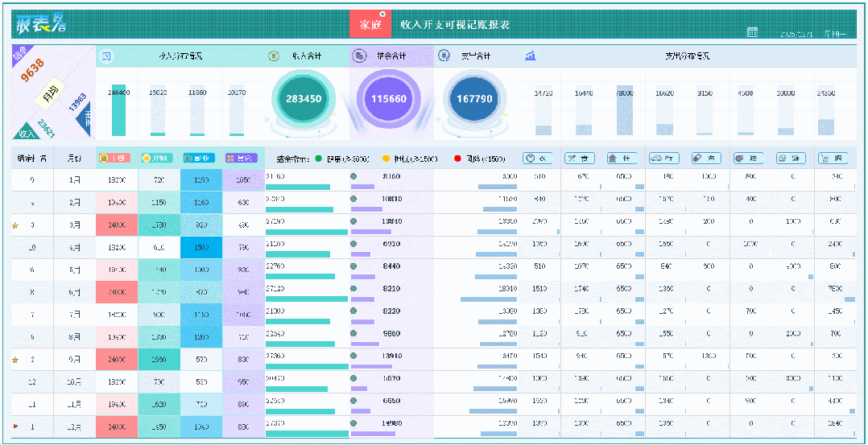
Task: Click the calendar icon in header
Action: (752, 32)
